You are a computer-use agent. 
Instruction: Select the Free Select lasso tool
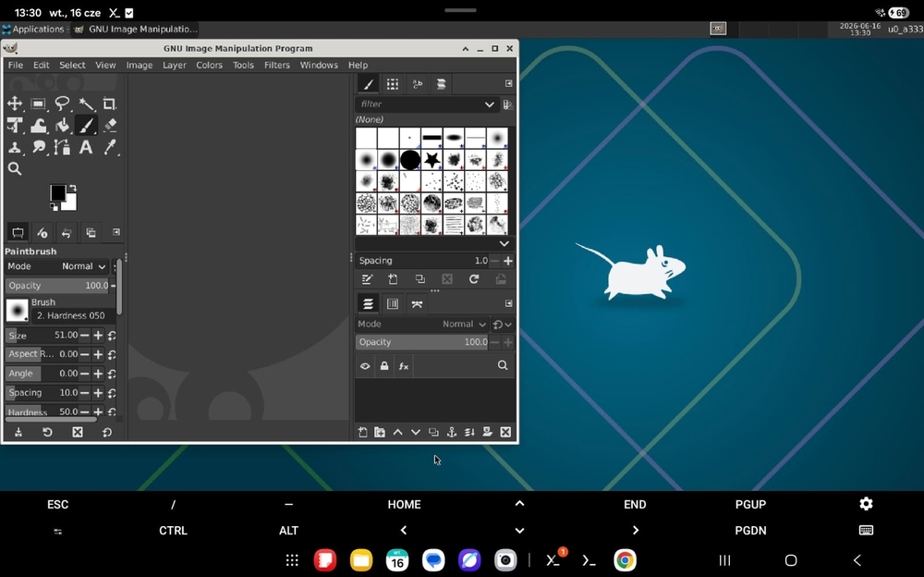62,104
